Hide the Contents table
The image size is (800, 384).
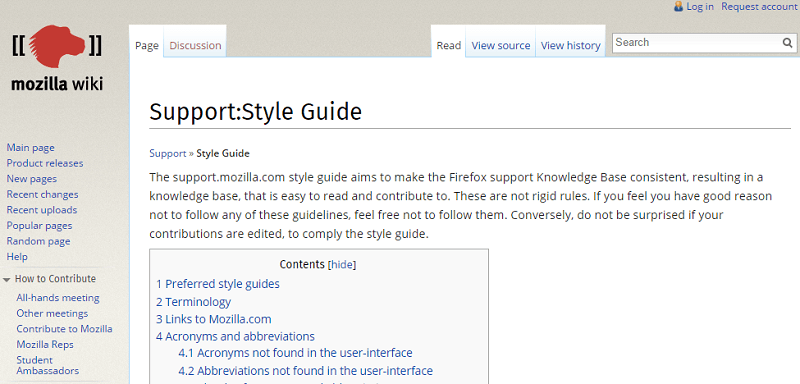click(x=342, y=265)
